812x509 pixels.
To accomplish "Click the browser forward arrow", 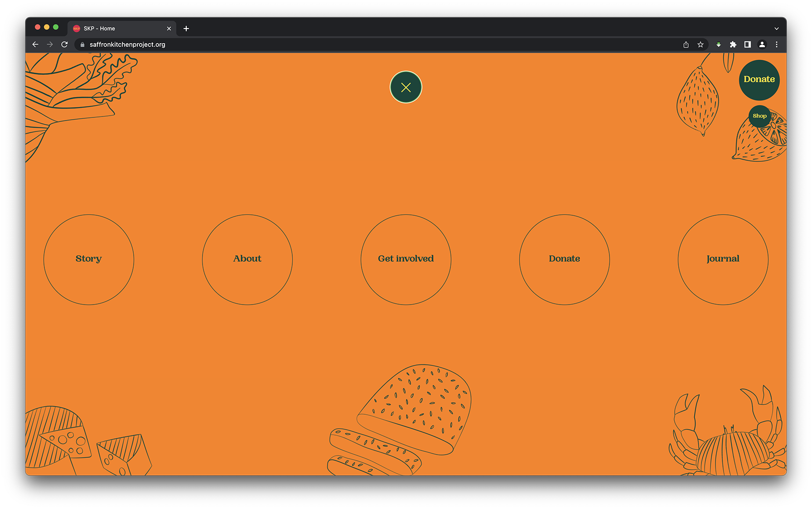I will 50,44.
